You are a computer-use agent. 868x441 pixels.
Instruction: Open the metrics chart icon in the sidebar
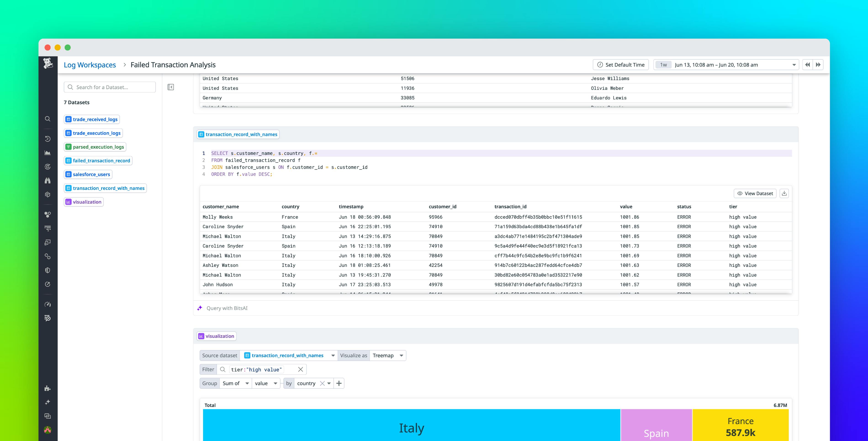(x=48, y=152)
